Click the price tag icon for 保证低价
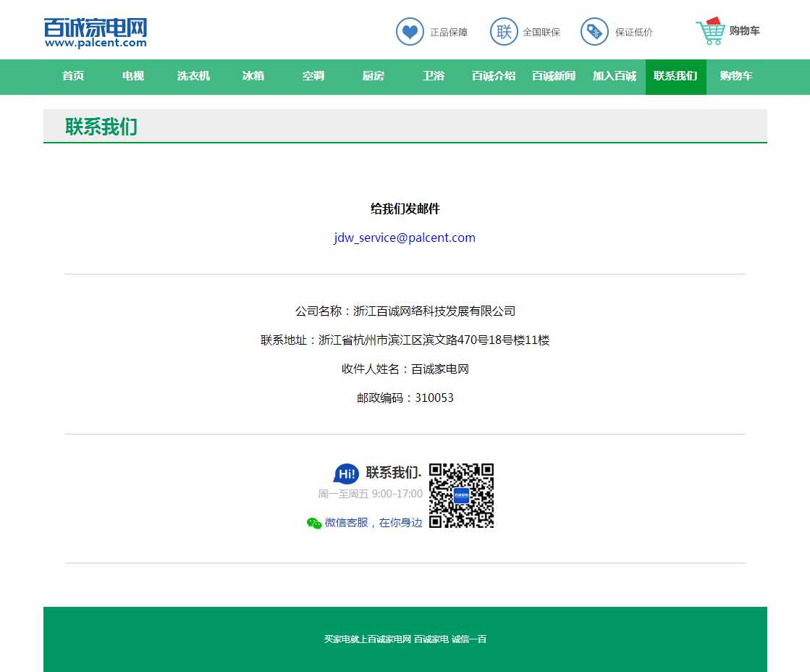This screenshot has width=810, height=672. tap(594, 32)
